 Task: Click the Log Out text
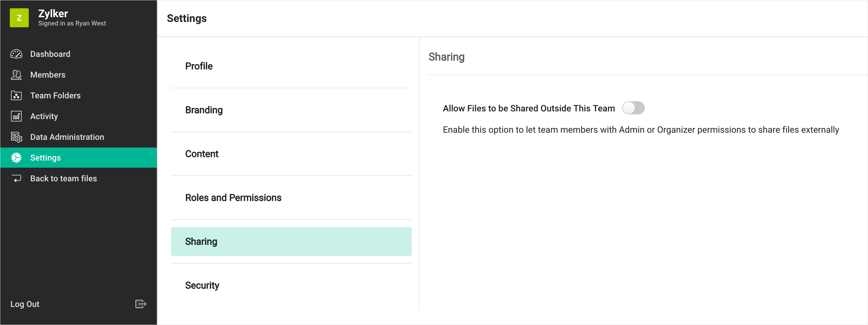pyautogui.click(x=25, y=304)
